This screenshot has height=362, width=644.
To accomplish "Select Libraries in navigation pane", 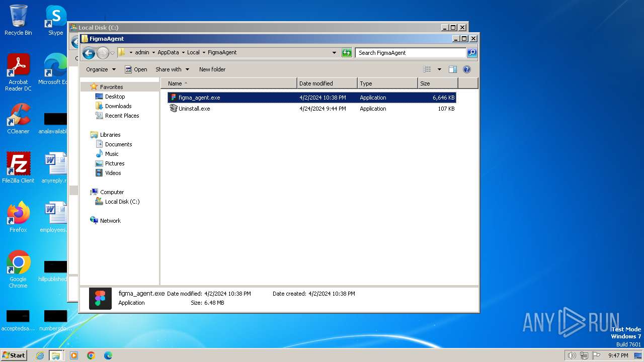I will pos(110,135).
